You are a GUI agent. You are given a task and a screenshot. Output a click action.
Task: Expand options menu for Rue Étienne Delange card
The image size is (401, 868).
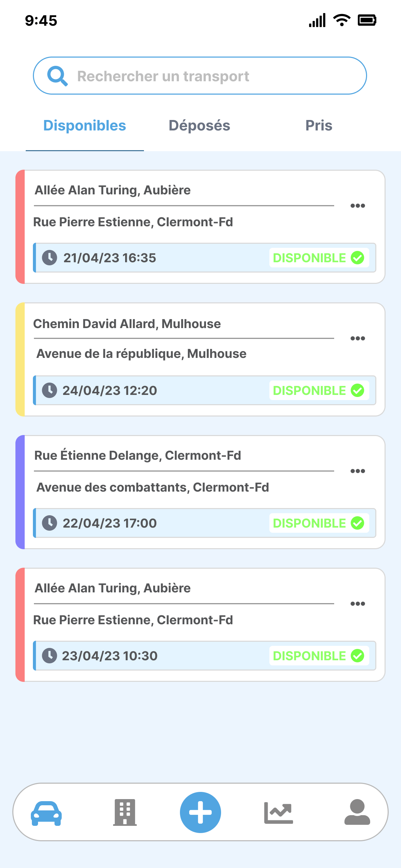(357, 471)
